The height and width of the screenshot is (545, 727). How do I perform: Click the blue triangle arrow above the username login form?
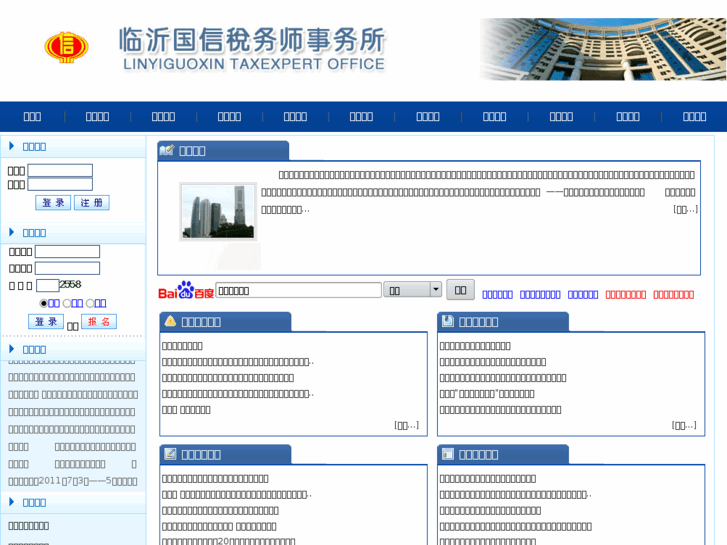[12, 146]
